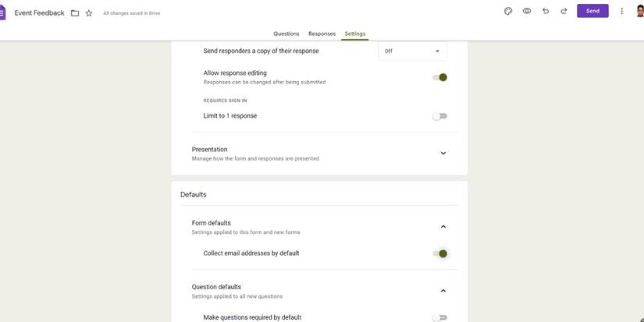
Task: Preview the form with eye icon
Action: (x=527, y=11)
